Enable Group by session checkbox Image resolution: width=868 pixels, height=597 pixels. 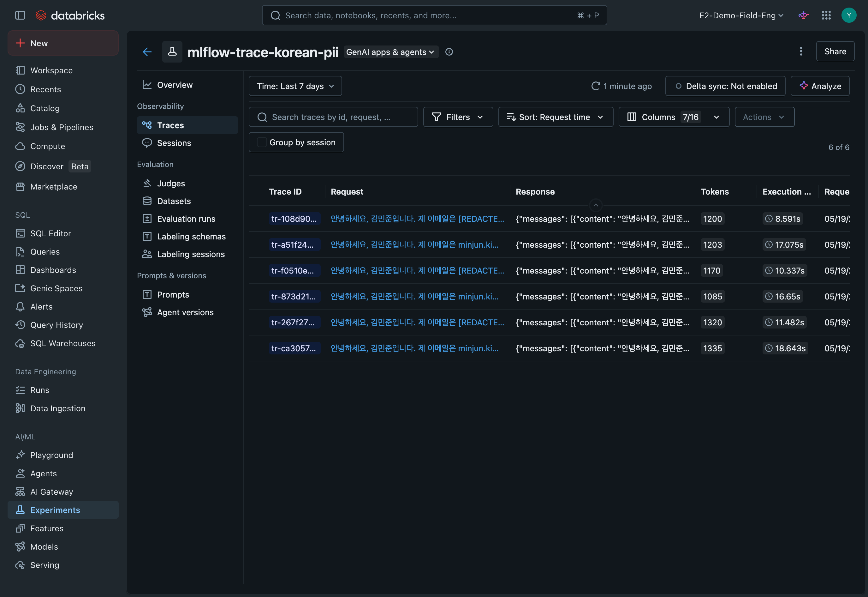click(x=262, y=142)
